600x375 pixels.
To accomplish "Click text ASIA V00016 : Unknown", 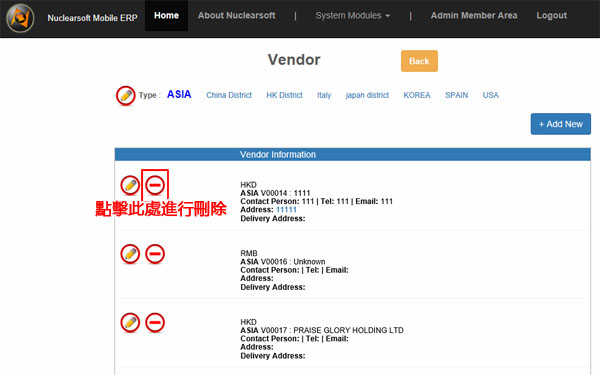I will click(283, 262).
